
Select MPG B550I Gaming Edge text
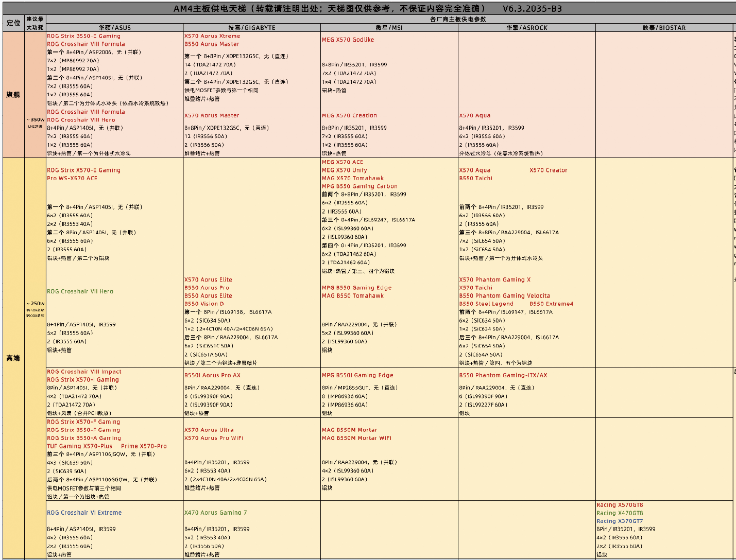(x=357, y=376)
